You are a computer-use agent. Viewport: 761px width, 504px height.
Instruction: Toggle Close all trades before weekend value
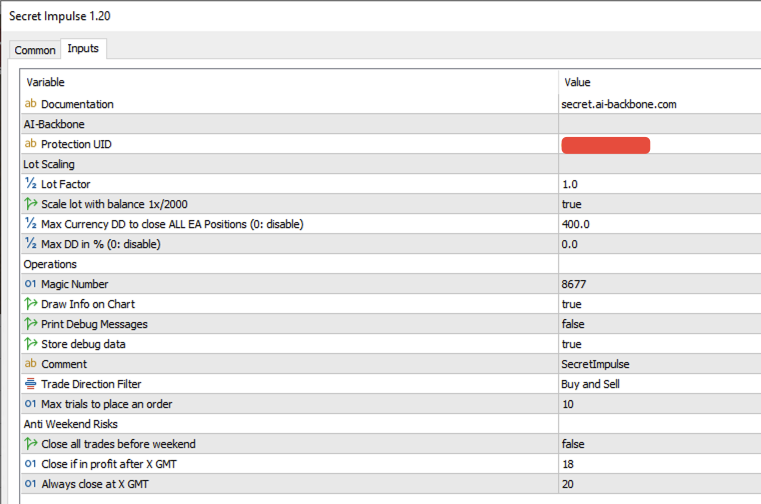click(x=576, y=444)
